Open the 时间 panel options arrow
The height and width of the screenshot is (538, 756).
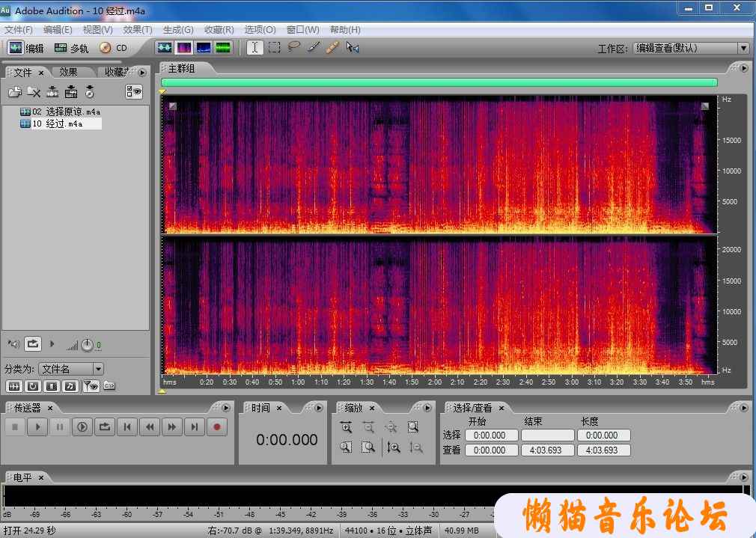[319, 408]
